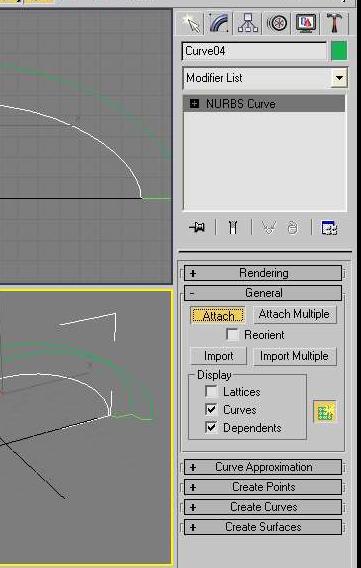Open the Create panel tab

point(192,24)
